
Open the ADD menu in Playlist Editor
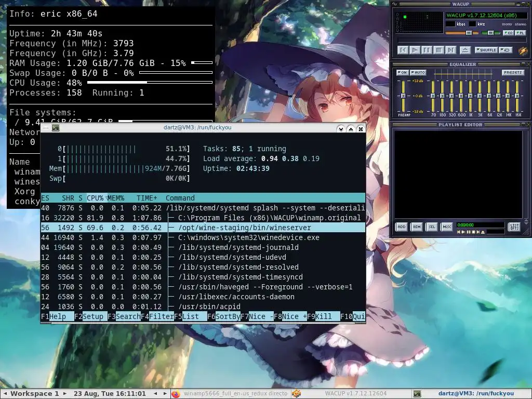(x=402, y=227)
